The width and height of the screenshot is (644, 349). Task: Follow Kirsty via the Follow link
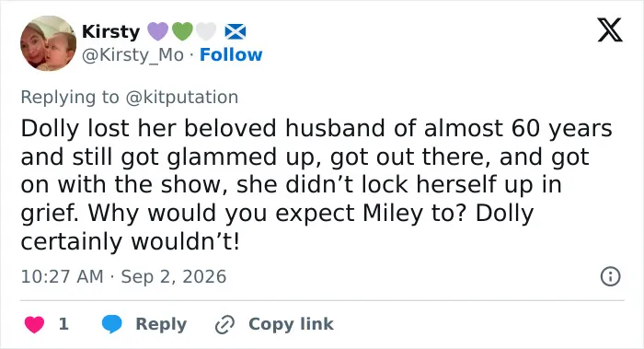tap(231, 54)
